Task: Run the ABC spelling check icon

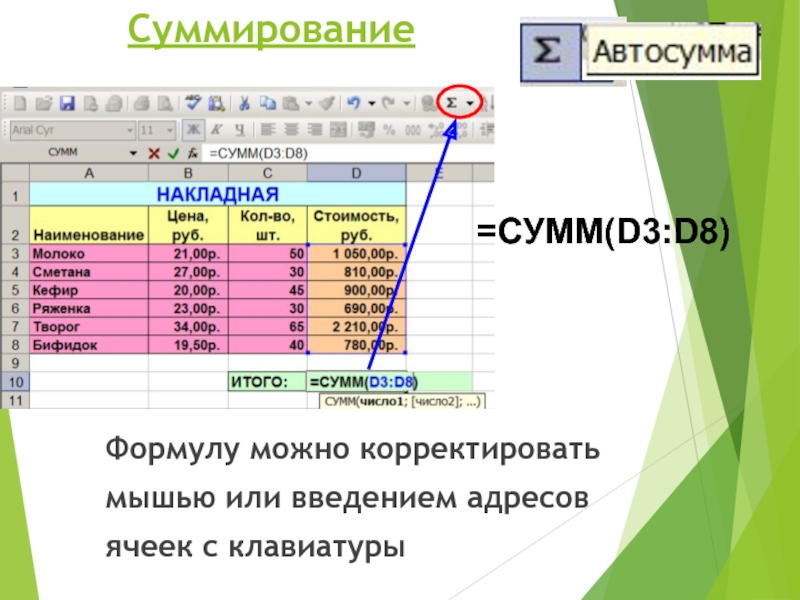Action: pyautogui.click(x=193, y=103)
